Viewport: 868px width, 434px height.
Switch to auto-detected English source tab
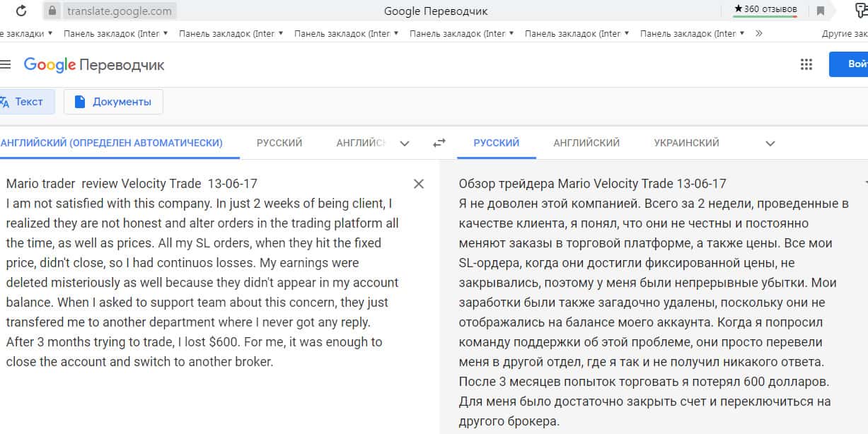(112, 143)
